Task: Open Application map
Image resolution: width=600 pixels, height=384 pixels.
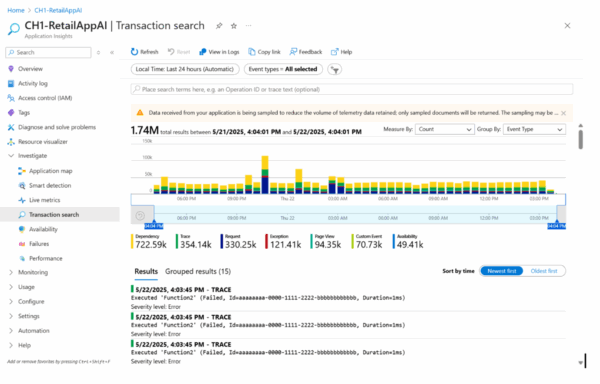Action: 51,171
